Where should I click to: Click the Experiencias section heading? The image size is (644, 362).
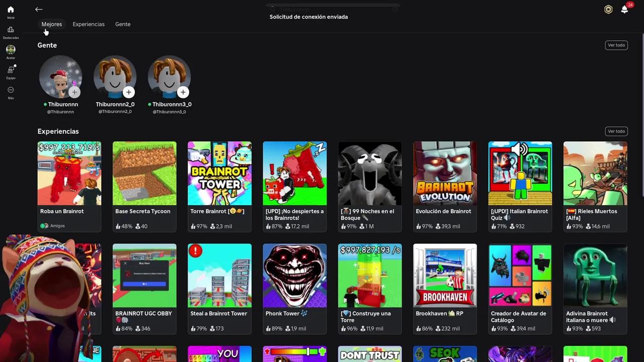click(x=58, y=131)
